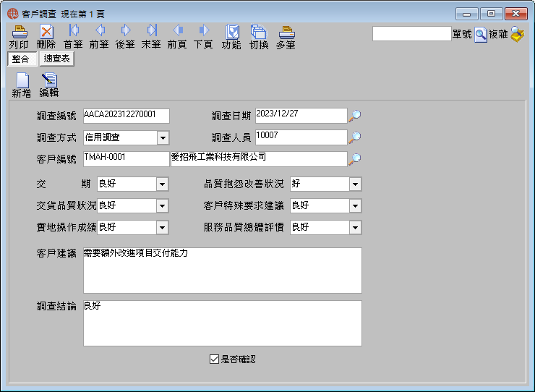This screenshot has height=392, width=535.
Task: Close the 客戶調查 window
Action: (516, 14)
